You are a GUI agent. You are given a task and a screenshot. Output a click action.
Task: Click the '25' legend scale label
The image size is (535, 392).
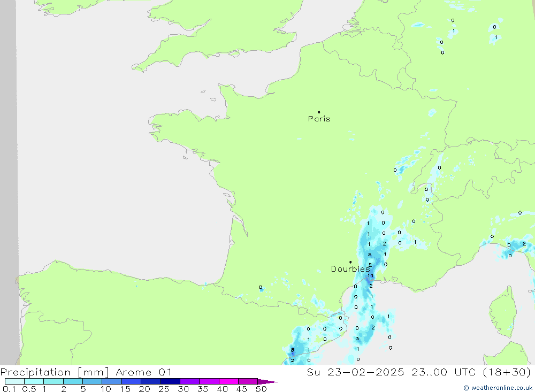(164, 389)
